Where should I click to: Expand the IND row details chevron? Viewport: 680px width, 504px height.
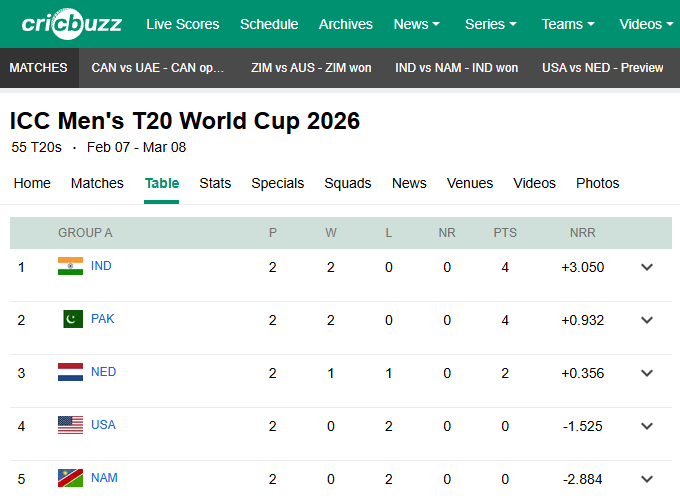click(647, 267)
